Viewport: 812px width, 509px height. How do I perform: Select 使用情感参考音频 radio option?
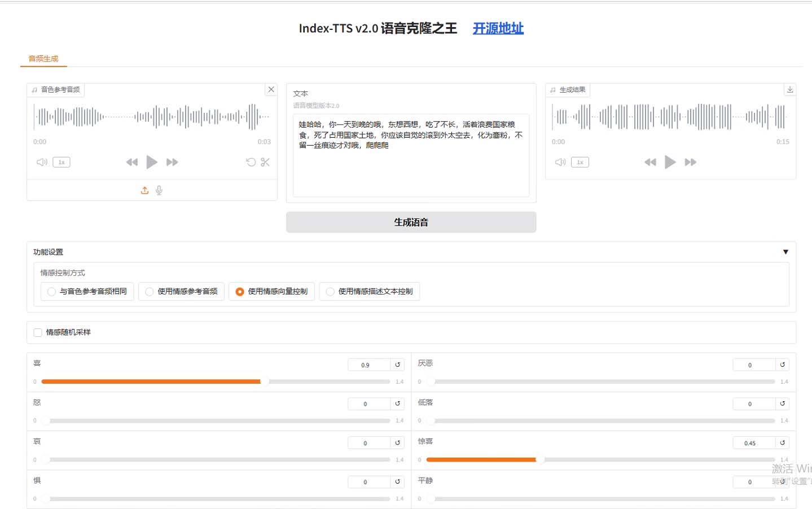181,292
